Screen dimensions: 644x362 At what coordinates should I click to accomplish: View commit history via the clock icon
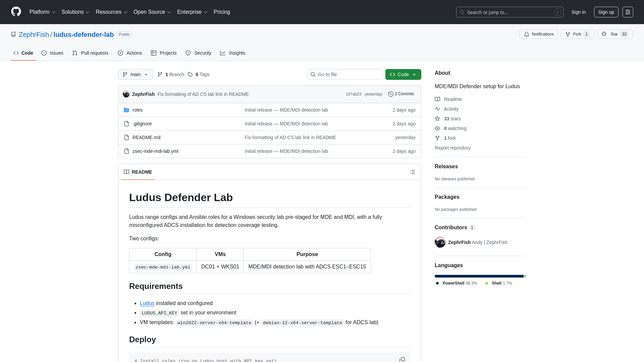pos(391,94)
